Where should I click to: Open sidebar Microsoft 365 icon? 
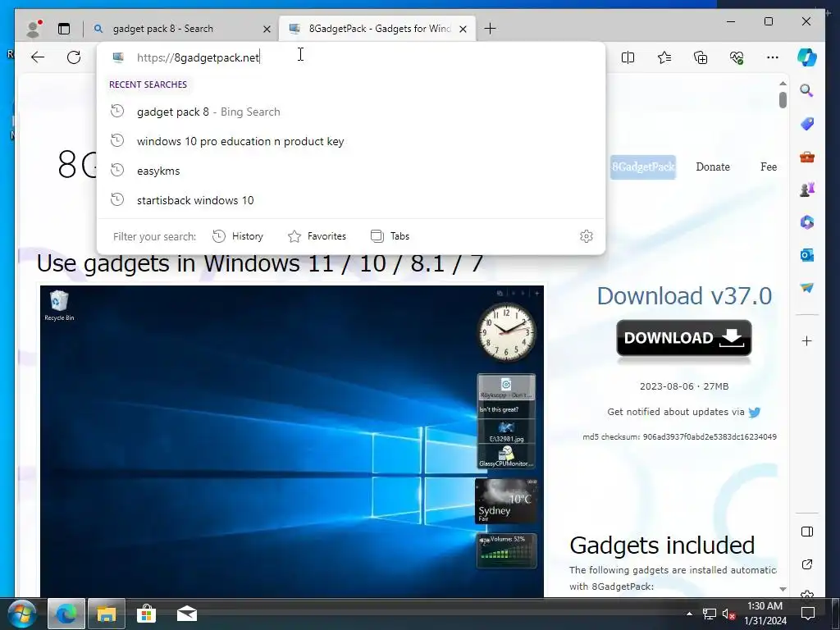(807, 221)
